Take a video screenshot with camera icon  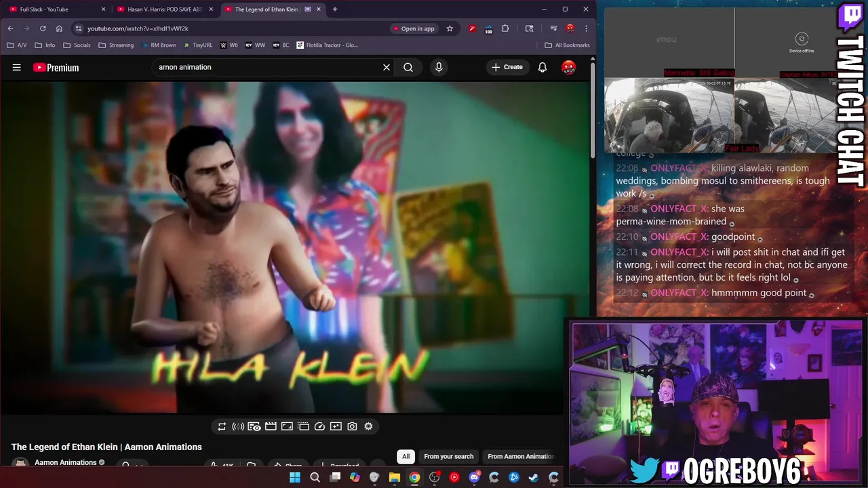(x=352, y=426)
